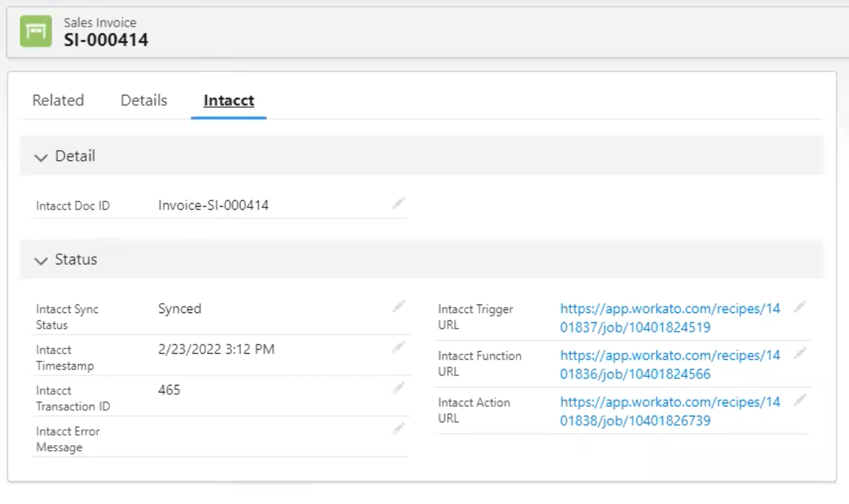
Task: Select the Intacct tab
Action: point(228,101)
